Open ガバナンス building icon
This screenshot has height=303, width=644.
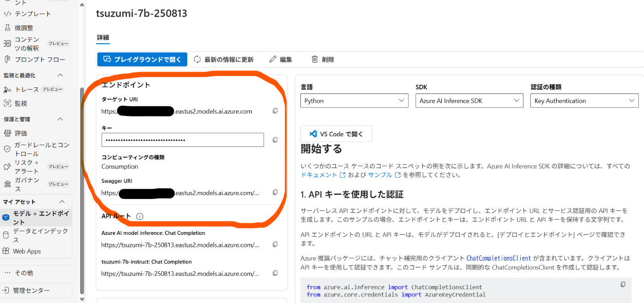7,184
